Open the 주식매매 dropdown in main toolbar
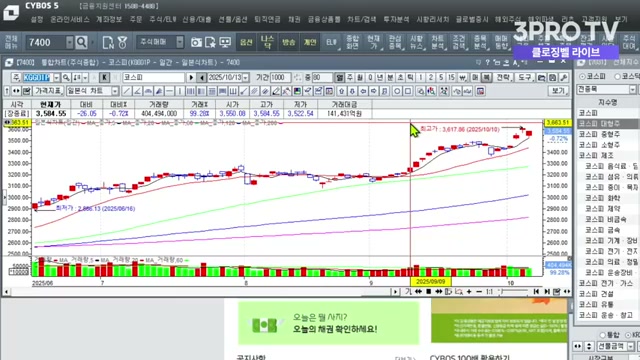Viewport: 640px width, 360px height. pyautogui.click(x=180, y=42)
